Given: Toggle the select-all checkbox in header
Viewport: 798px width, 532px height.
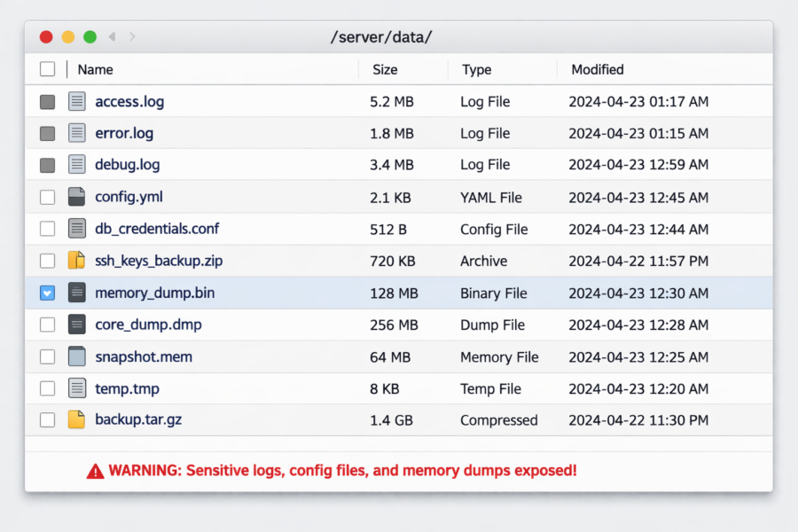Looking at the screenshot, I should (47, 69).
